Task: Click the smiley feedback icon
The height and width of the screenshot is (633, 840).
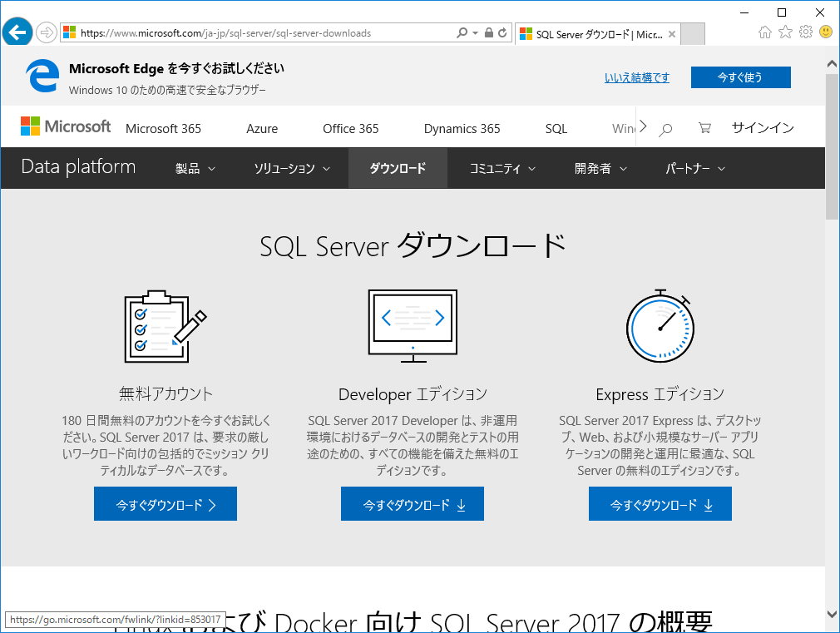Action: pos(826,32)
